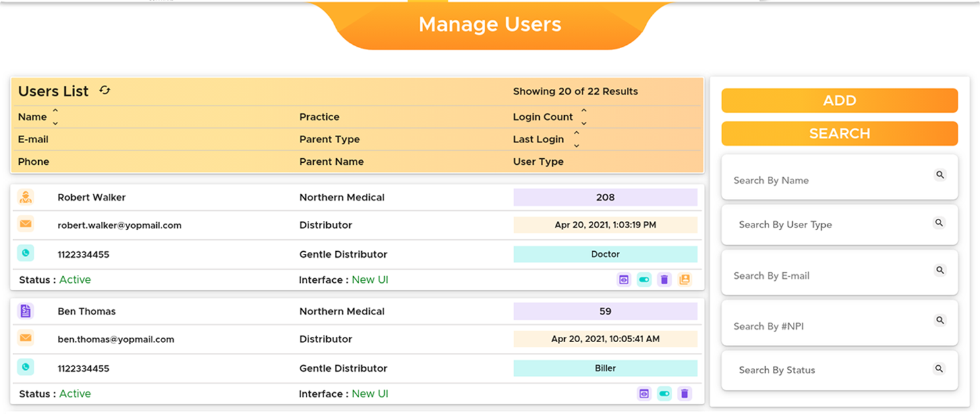Click the magnifier in Search By Name
Image resolution: width=980 pixels, height=414 pixels.
pos(940,175)
